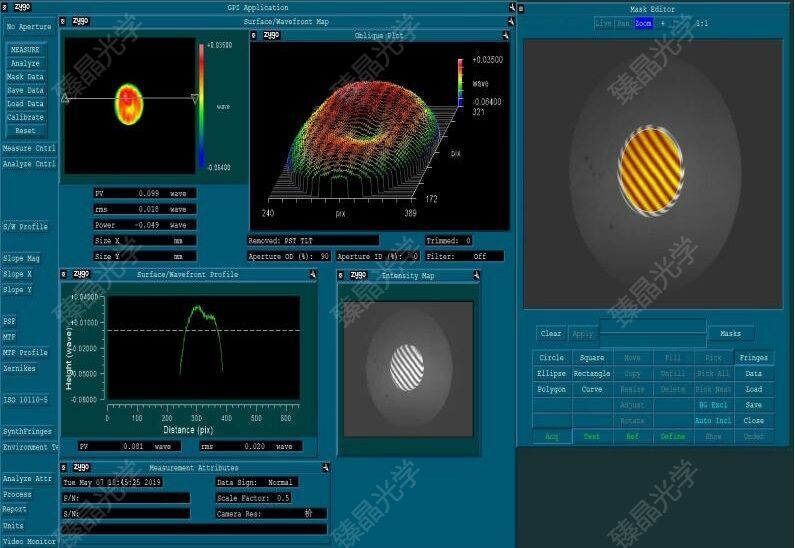795x548 pixels.
Task: Click wrench icon on Measurement Attributes window
Action: (x=326, y=467)
